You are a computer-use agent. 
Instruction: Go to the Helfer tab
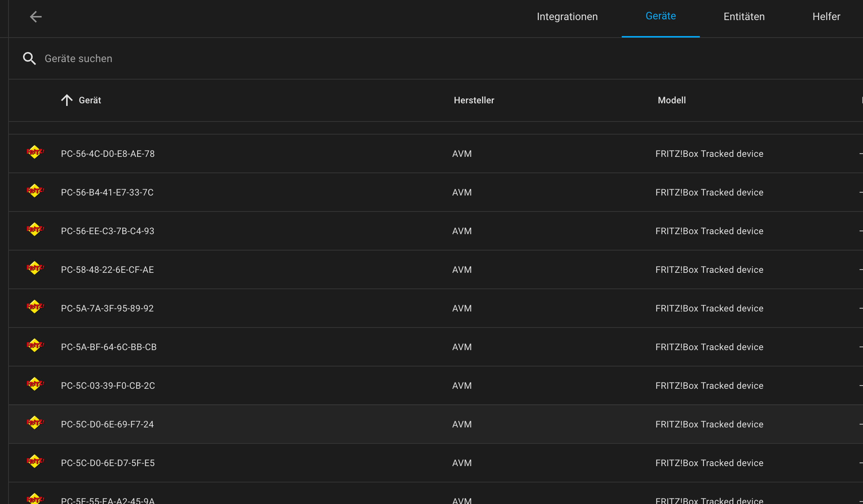point(826,17)
